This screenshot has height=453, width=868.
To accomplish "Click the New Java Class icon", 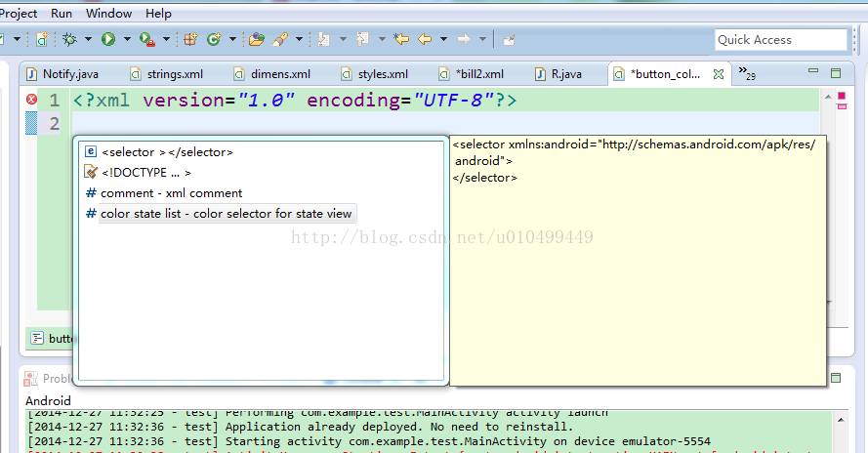I will click(214, 39).
